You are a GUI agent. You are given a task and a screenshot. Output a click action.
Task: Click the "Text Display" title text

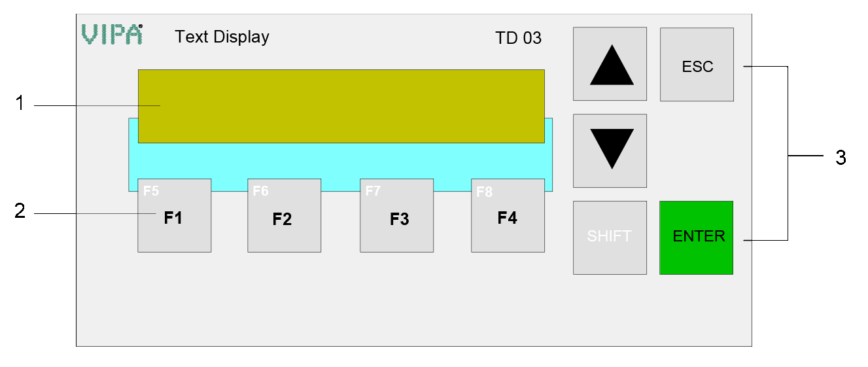click(x=222, y=37)
